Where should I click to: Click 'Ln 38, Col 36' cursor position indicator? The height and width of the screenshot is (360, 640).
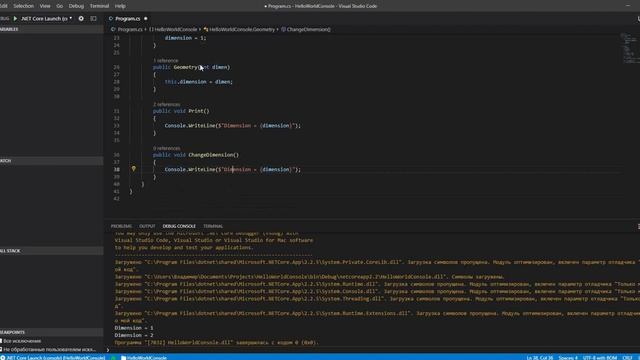pos(540,358)
